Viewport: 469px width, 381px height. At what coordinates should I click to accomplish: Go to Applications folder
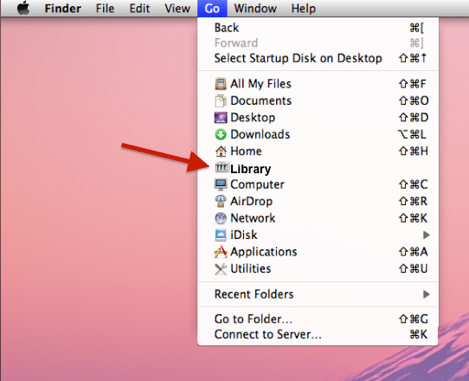[318, 252]
